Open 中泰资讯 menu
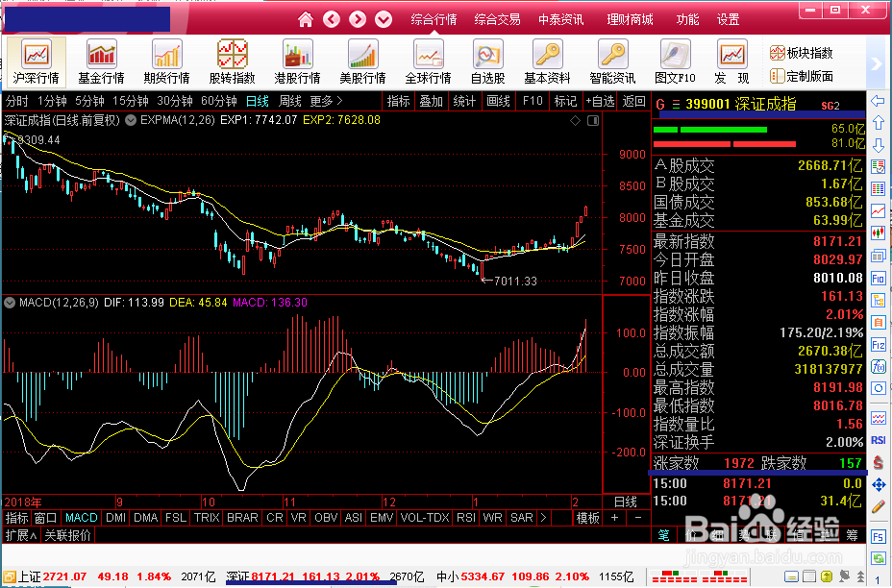The height and width of the screenshot is (588, 892). coord(561,20)
